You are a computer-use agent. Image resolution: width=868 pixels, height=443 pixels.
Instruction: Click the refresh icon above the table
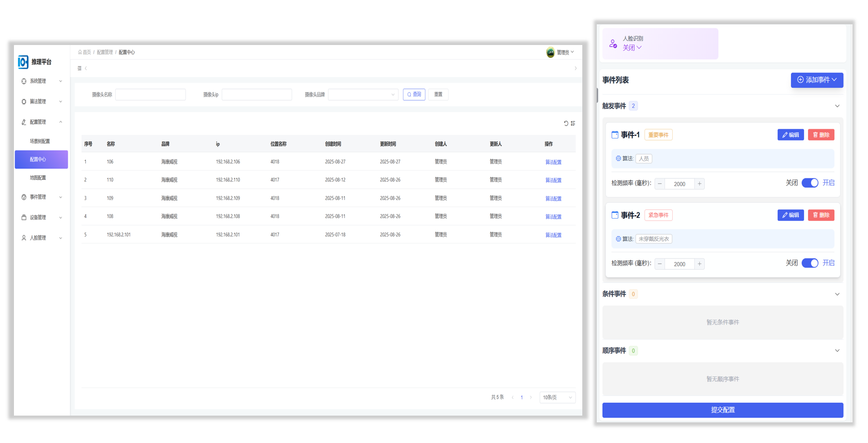(x=566, y=124)
